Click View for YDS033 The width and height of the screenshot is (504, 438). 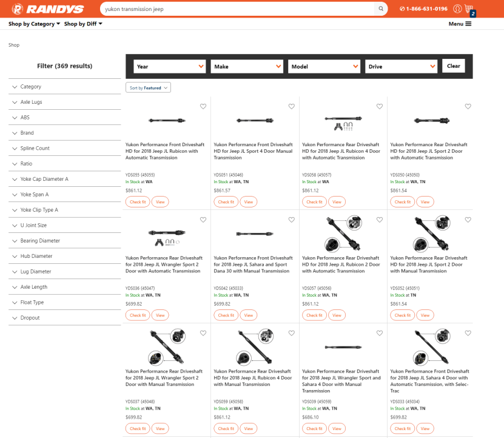(x=425, y=429)
